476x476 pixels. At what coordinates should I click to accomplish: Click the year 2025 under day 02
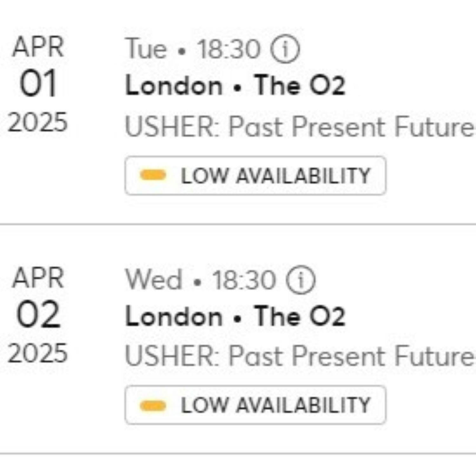click(x=38, y=353)
